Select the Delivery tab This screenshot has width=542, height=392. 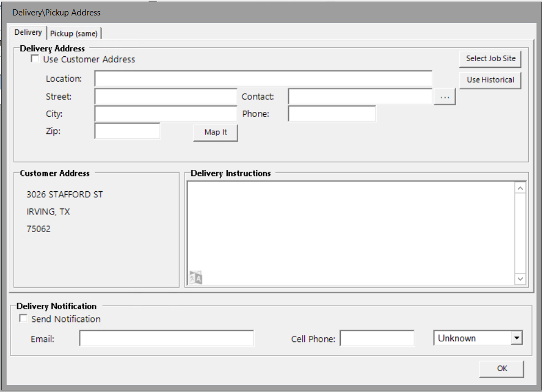point(28,33)
